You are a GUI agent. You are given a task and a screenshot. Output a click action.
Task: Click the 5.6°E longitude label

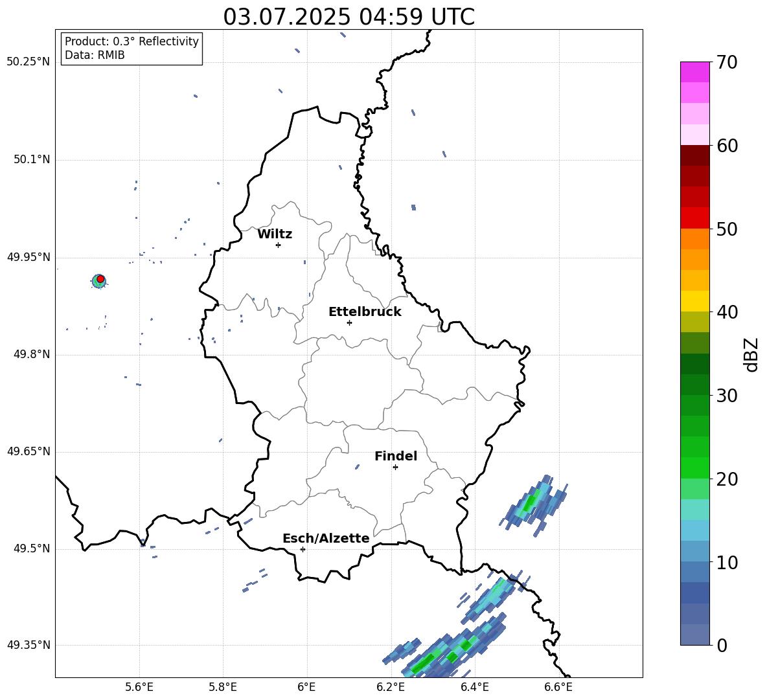[x=139, y=687]
